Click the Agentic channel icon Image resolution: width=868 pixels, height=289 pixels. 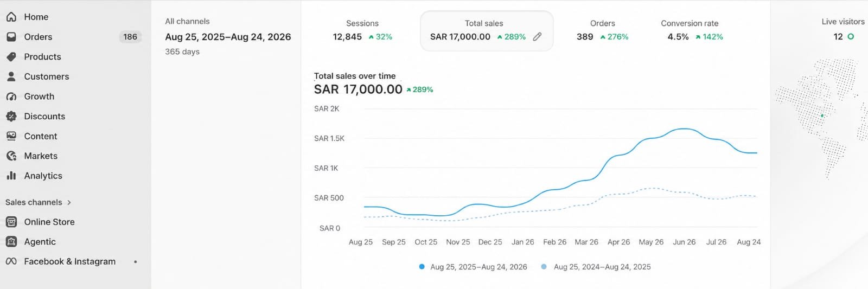[11, 242]
